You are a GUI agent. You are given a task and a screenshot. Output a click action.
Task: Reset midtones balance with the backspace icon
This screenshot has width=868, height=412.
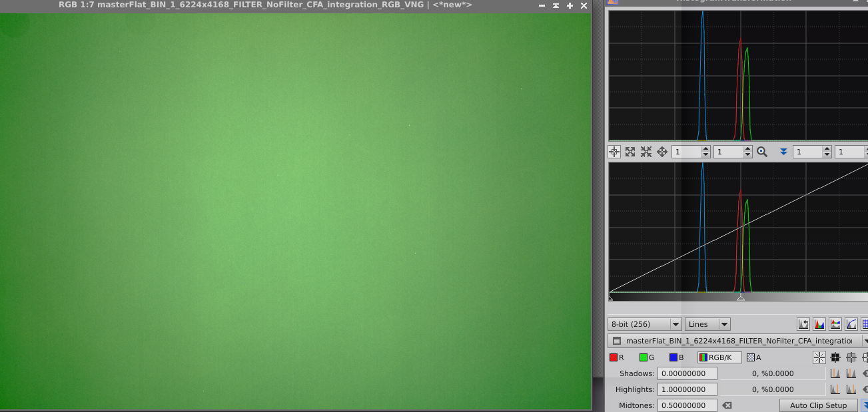[727, 405]
